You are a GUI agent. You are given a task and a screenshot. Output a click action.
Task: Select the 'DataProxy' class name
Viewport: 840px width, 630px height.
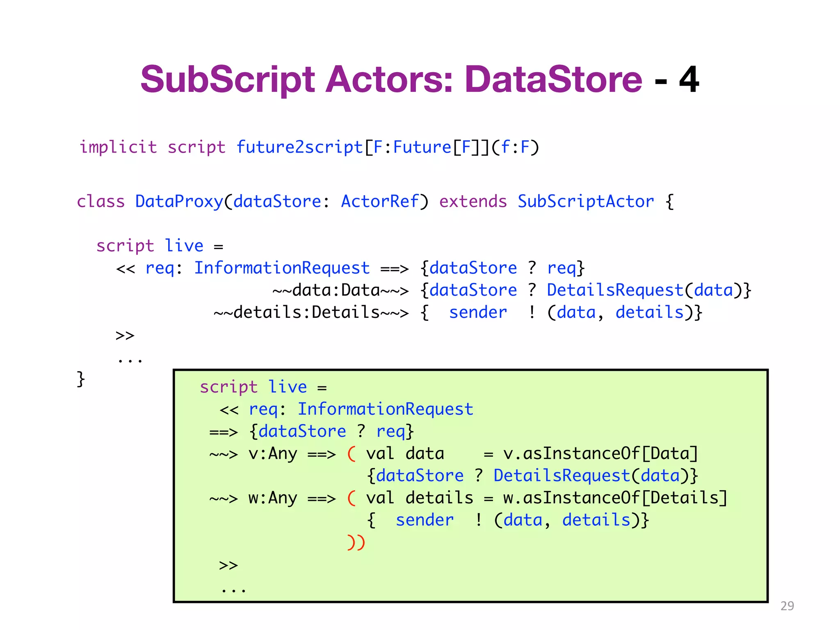click(x=179, y=202)
